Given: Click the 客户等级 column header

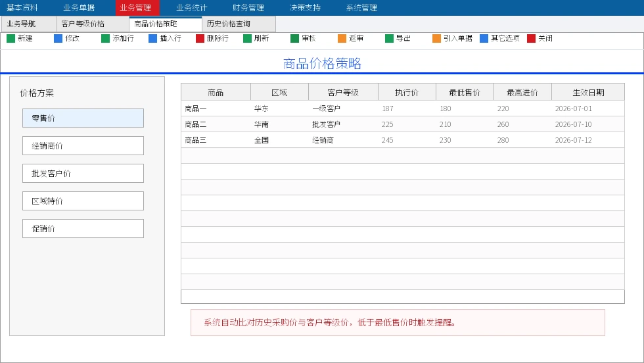Looking at the screenshot, I should tap(343, 92).
